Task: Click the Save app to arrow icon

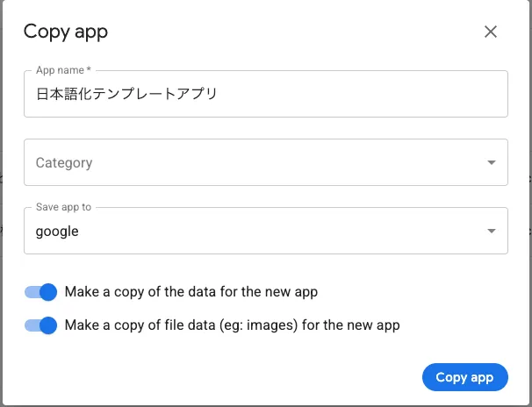Action: (491, 231)
